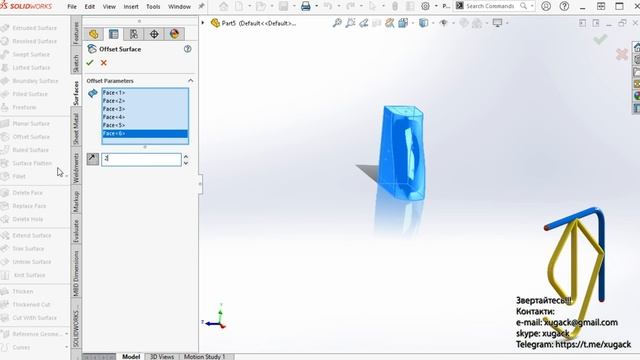
Task: Expand the Options gear dropdown arrow
Action: 436,6
